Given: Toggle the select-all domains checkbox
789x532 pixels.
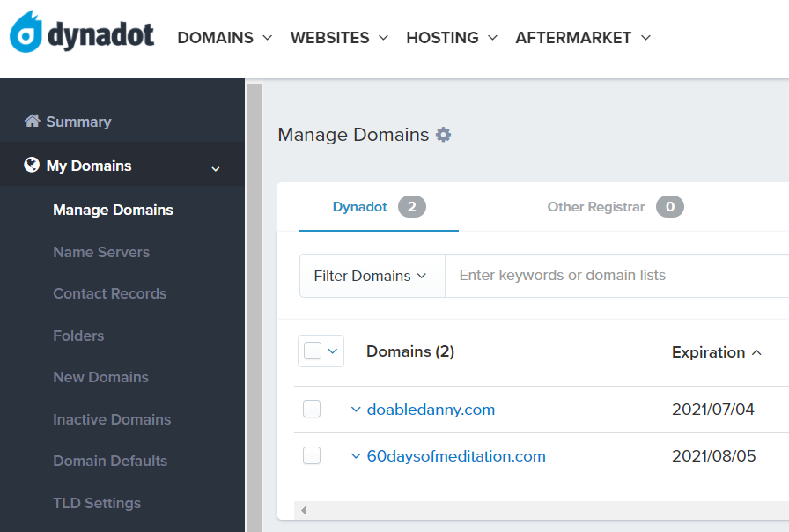Looking at the screenshot, I should 313,351.
